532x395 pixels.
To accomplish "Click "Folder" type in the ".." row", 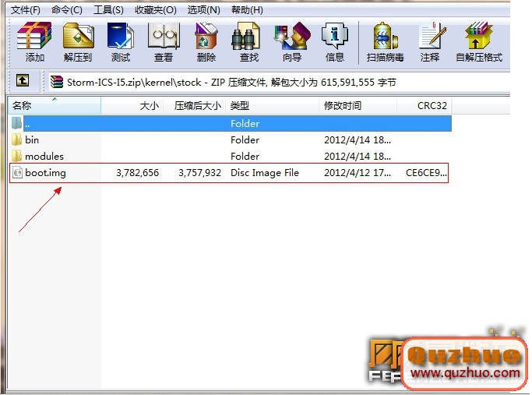I will tap(245, 124).
